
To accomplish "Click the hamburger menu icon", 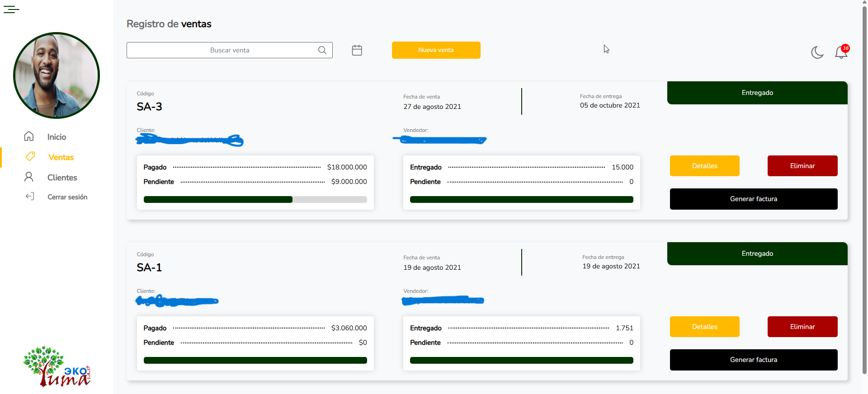I will pos(11,9).
